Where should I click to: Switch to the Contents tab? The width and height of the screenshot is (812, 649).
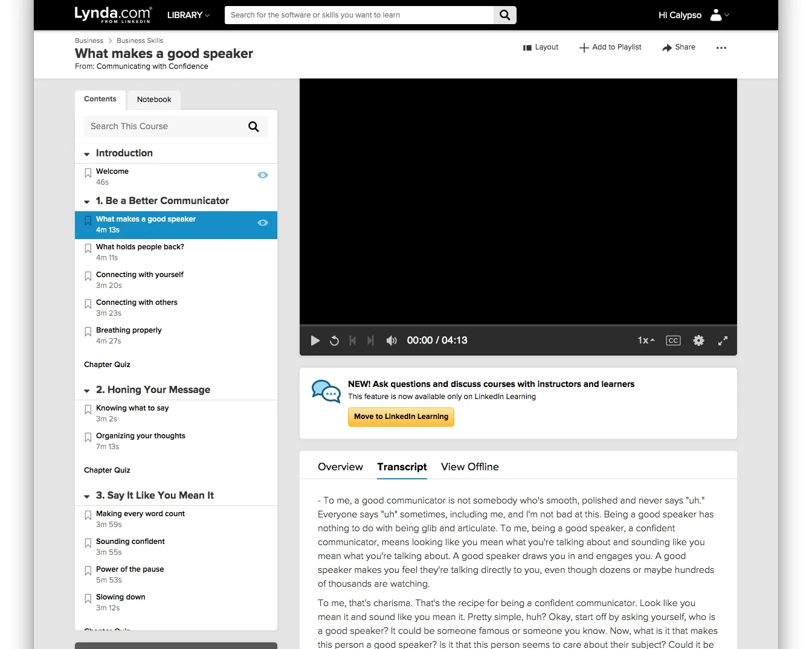click(100, 99)
